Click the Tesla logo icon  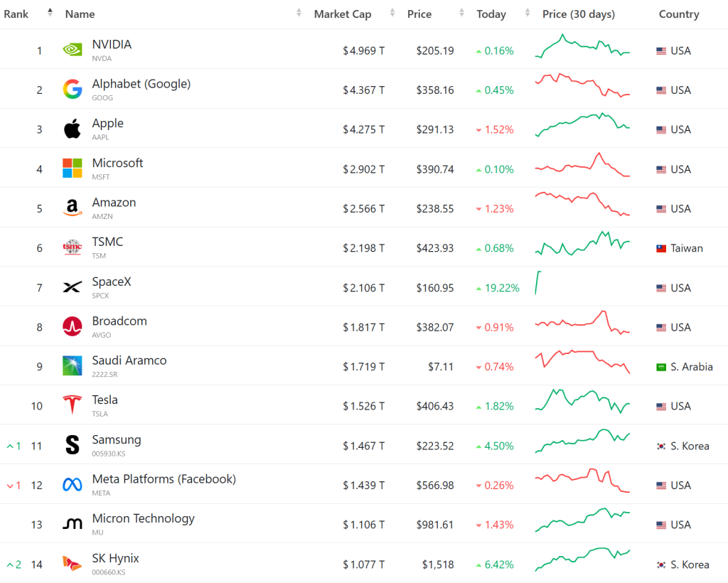(73, 405)
